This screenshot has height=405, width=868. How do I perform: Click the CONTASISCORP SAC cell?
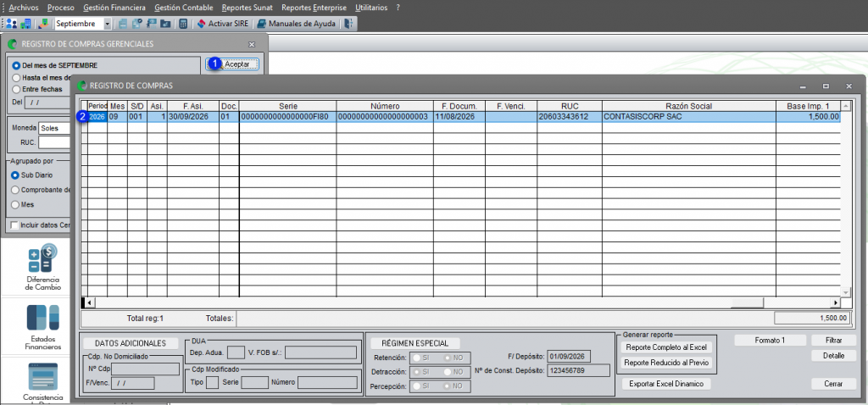coord(689,117)
